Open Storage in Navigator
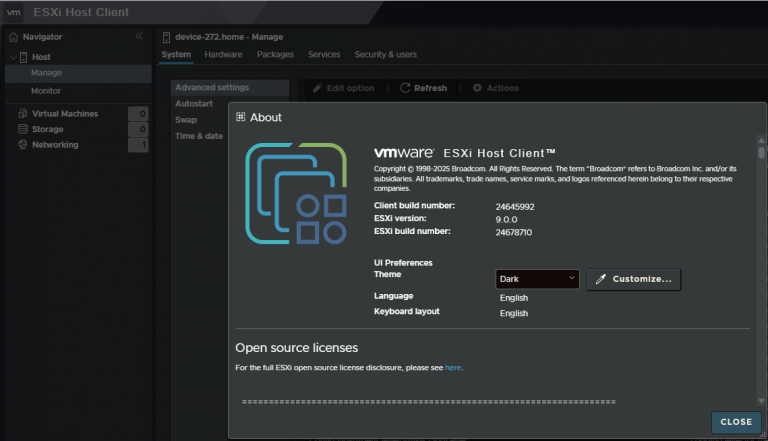The height and width of the screenshot is (441, 768). point(48,129)
